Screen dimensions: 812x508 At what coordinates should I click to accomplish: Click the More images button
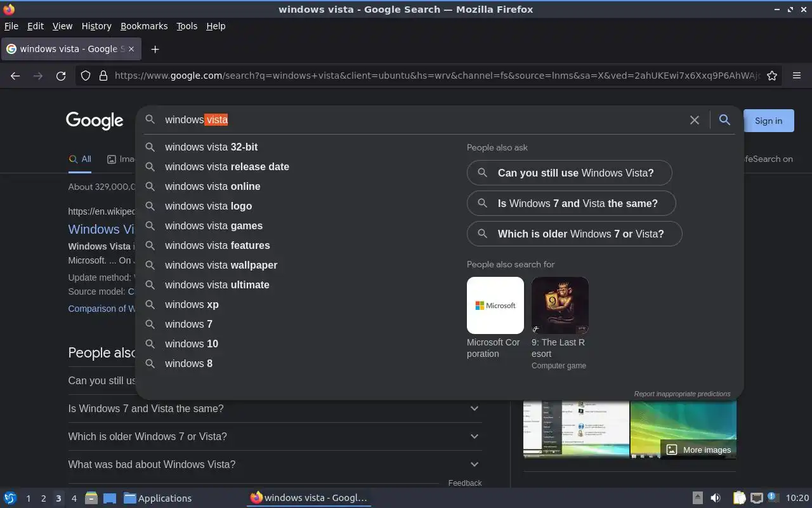pos(698,450)
